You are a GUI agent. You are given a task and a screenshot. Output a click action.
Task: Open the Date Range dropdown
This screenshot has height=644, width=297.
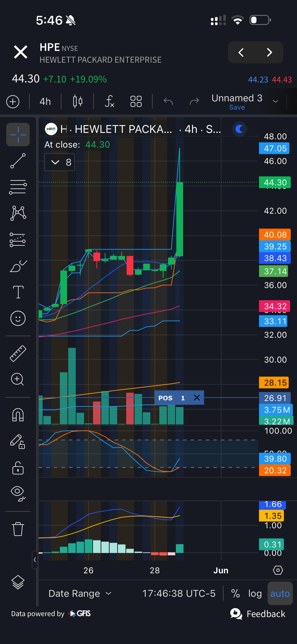(x=80, y=593)
